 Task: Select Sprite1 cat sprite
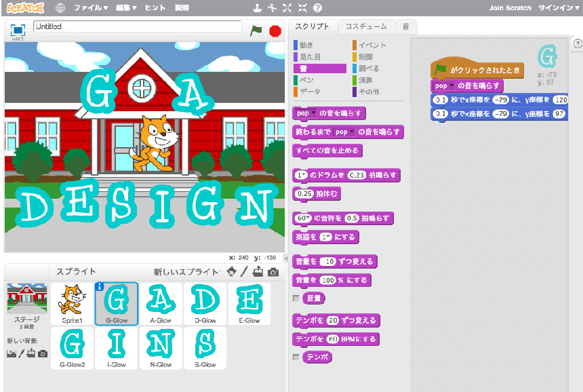coord(72,303)
